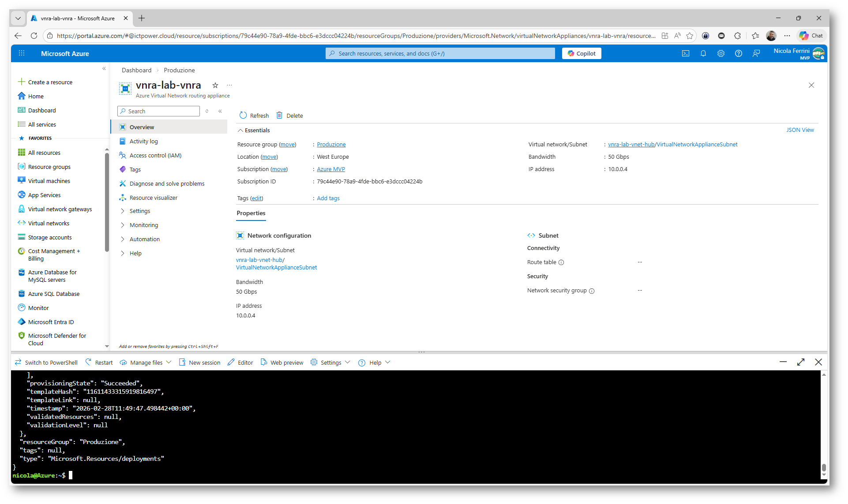Open the notifications bell icon
Image resolution: width=848 pixels, height=504 pixels.
tap(703, 53)
